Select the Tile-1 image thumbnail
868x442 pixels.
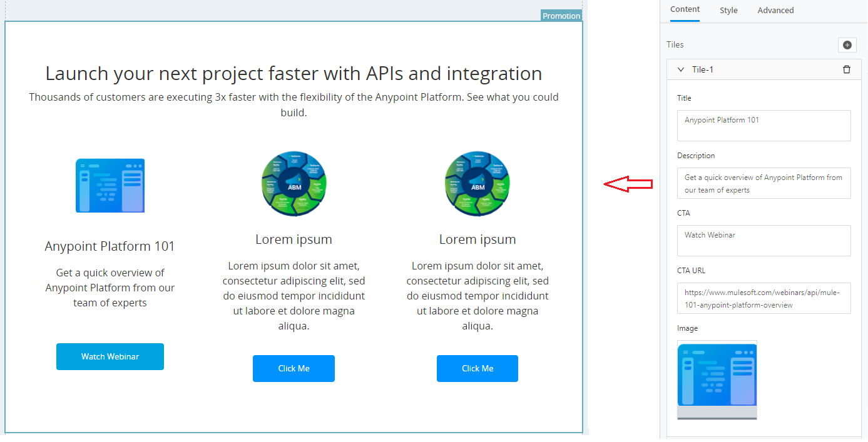717,379
